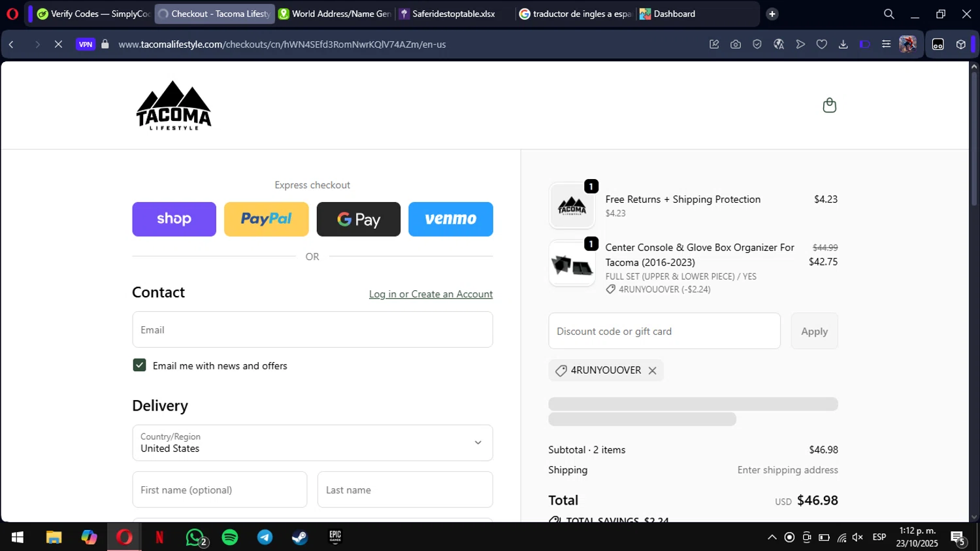Image resolution: width=980 pixels, height=551 pixels.
Task: Open the easy setup sliders icon
Action: [886, 44]
